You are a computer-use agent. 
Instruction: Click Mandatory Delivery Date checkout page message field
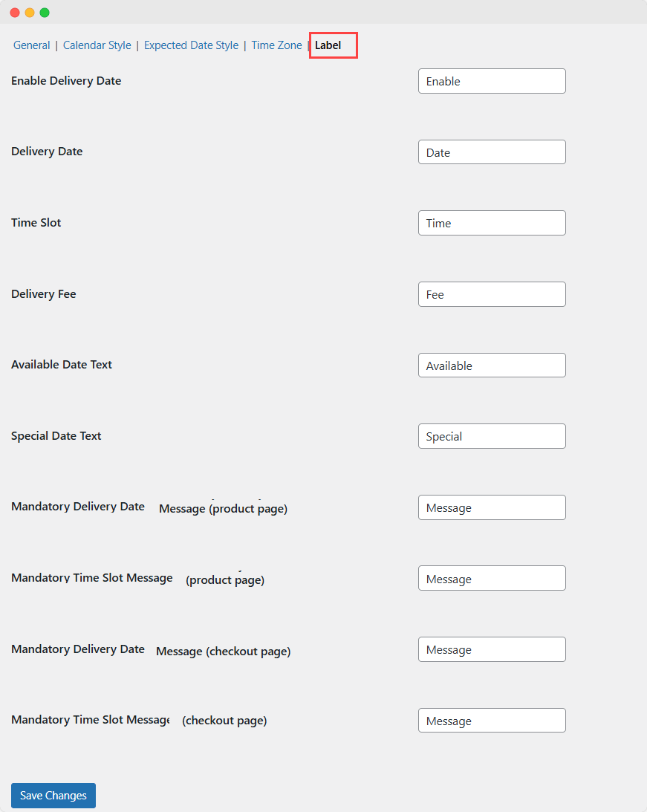pos(492,649)
